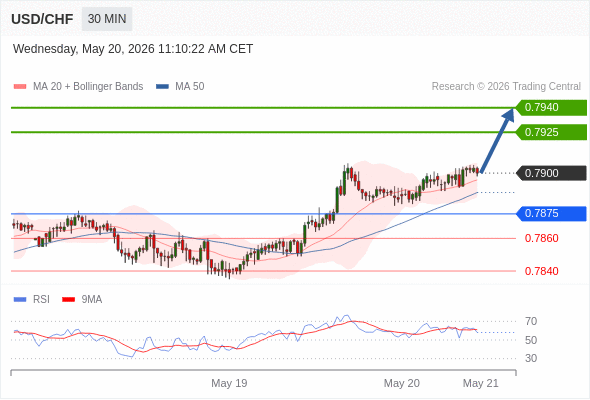Click the 30 MIN timeframe badge
This screenshot has width=590, height=400.
click(107, 19)
